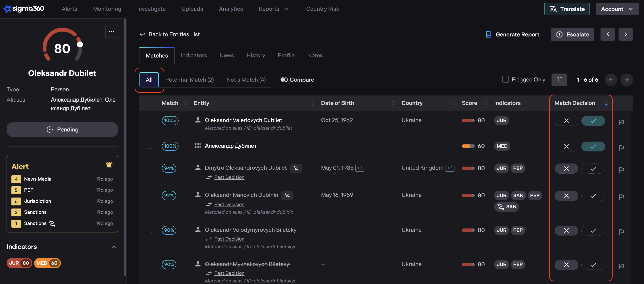The image size is (644, 284).
Task: Confirm Dmytro Oleksandrovych Dubilet match with checkmark
Action: tap(593, 169)
